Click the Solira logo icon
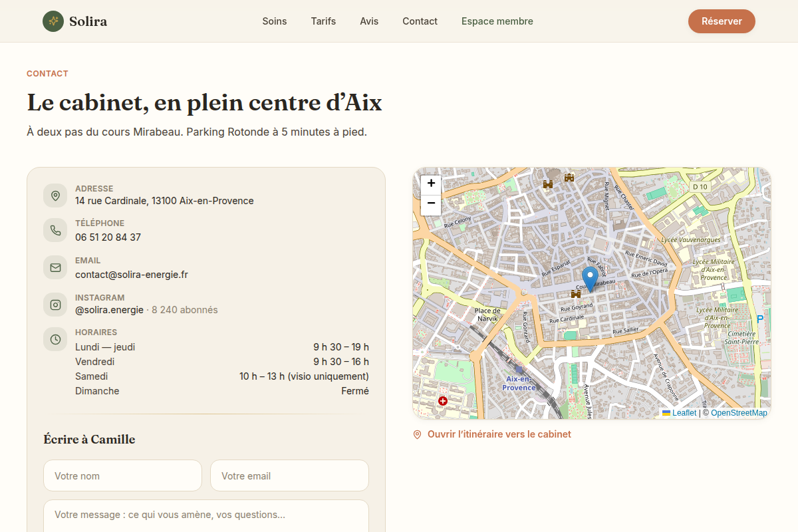This screenshot has width=798, height=532. 53,21
